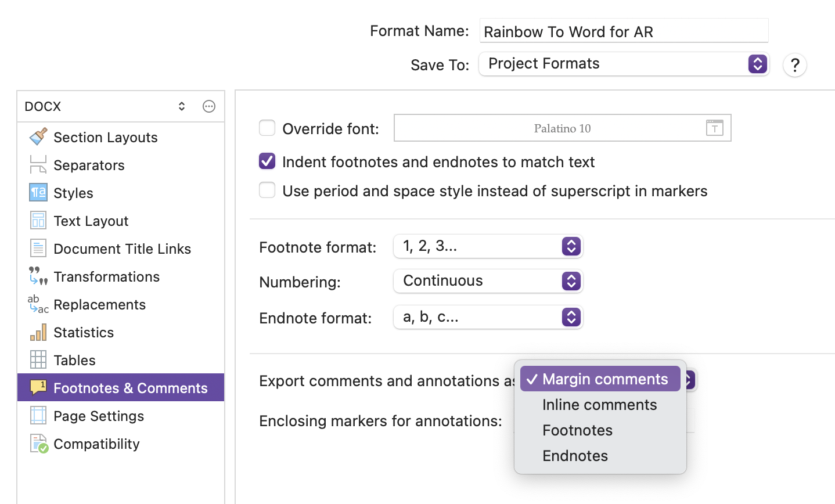Click the Styles pilcrow icon
The width and height of the screenshot is (835, 504).
pyautogui.click(x=38, y=193)
